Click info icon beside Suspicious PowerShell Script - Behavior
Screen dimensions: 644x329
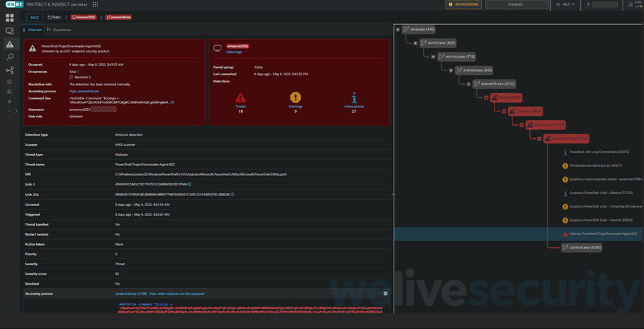[x=565, y=193]
